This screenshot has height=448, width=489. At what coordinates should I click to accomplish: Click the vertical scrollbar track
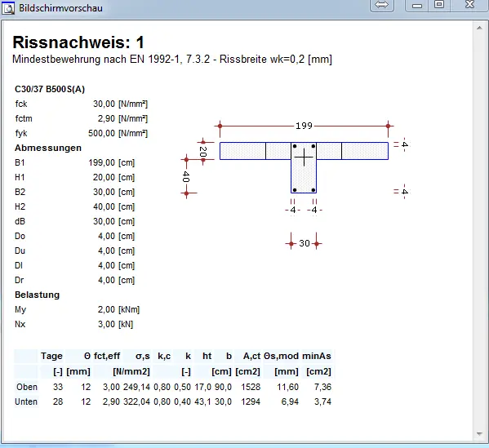479,231
